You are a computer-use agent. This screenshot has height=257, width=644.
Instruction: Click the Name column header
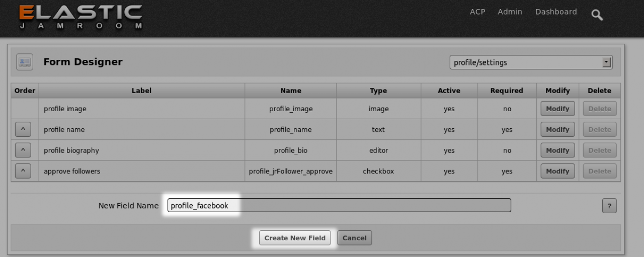tap(291, 91)
